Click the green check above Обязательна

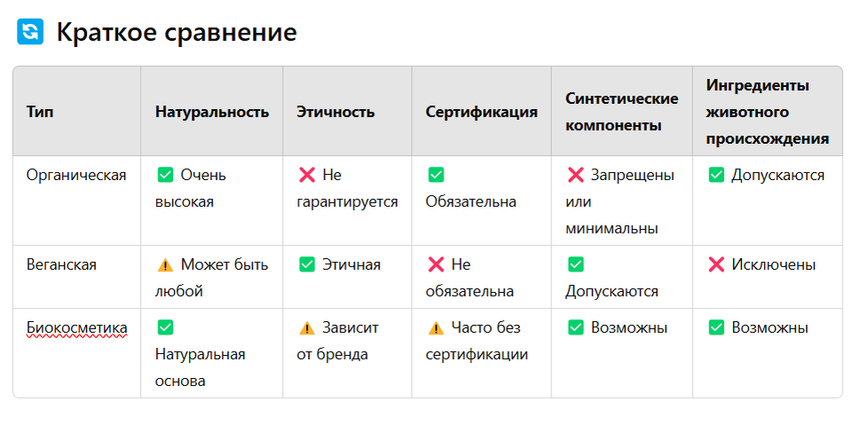coord(436,176)
